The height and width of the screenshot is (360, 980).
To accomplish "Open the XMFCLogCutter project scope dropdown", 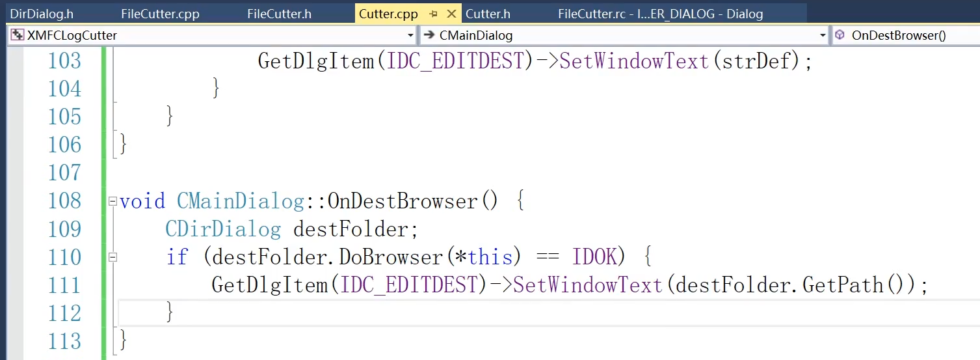I will pos(212,35).
